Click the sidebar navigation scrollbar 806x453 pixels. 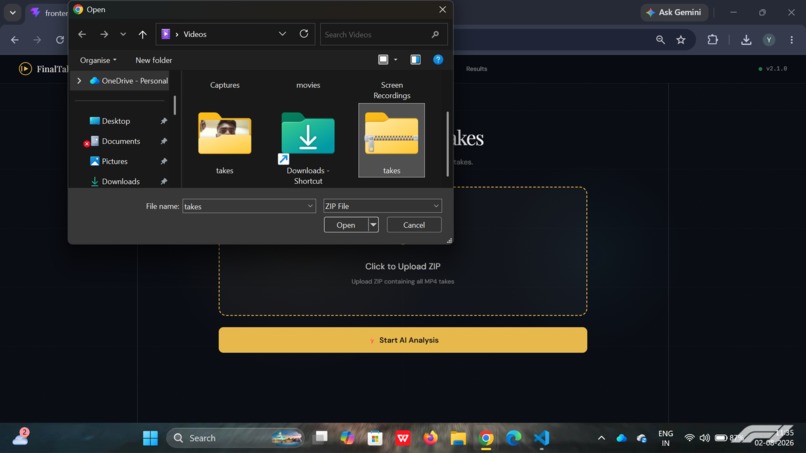(x=175, y=105)
